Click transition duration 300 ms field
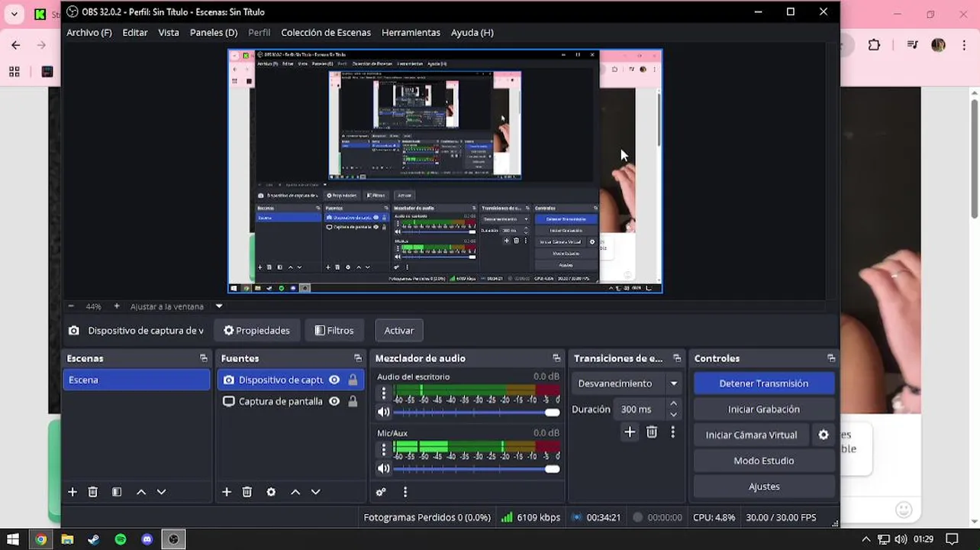 (x=640, y=409)
